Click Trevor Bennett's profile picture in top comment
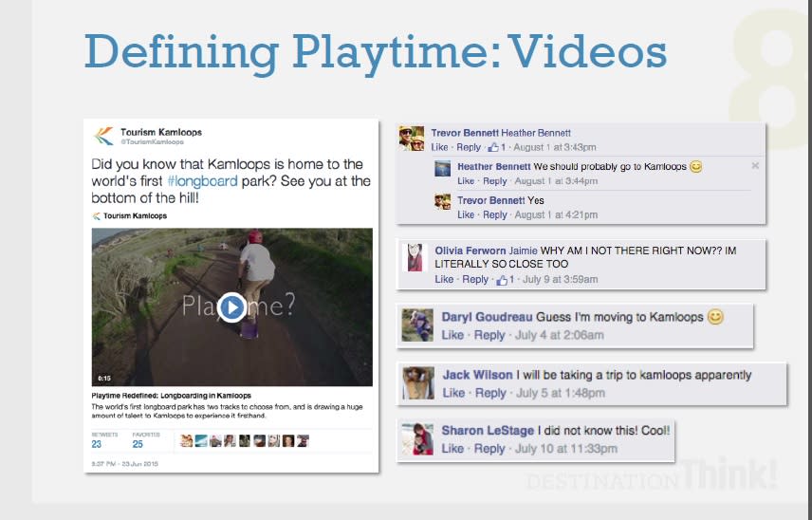Screen dimensions: 812x520 click(412, 138)
